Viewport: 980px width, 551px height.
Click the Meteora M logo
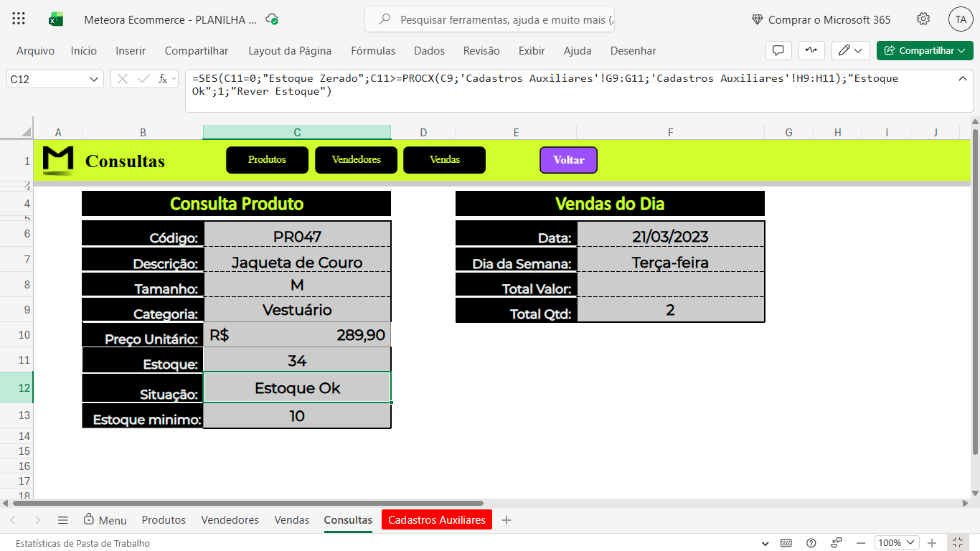(x=58, y=161)
